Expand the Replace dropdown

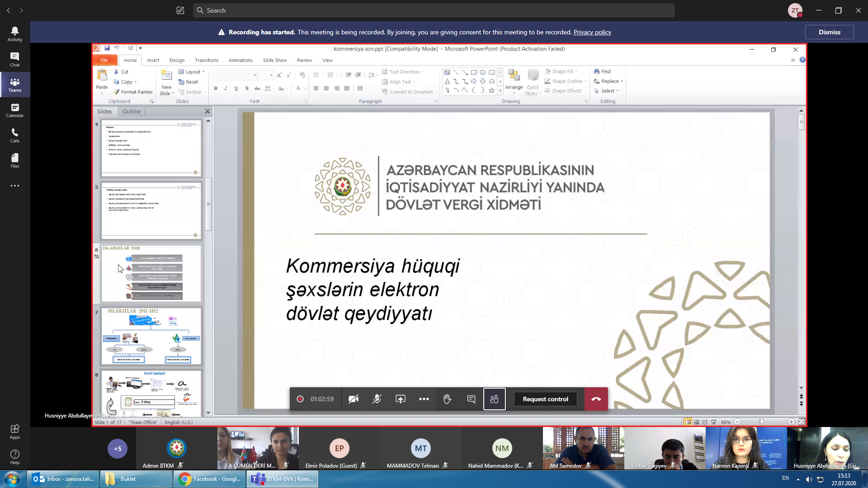(x=622, y=81)
